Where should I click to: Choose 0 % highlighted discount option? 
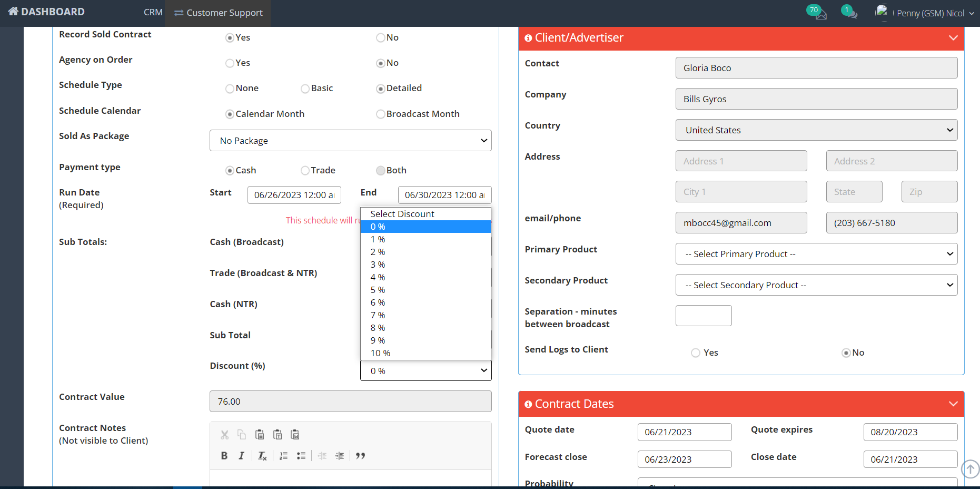pos(425,227)
